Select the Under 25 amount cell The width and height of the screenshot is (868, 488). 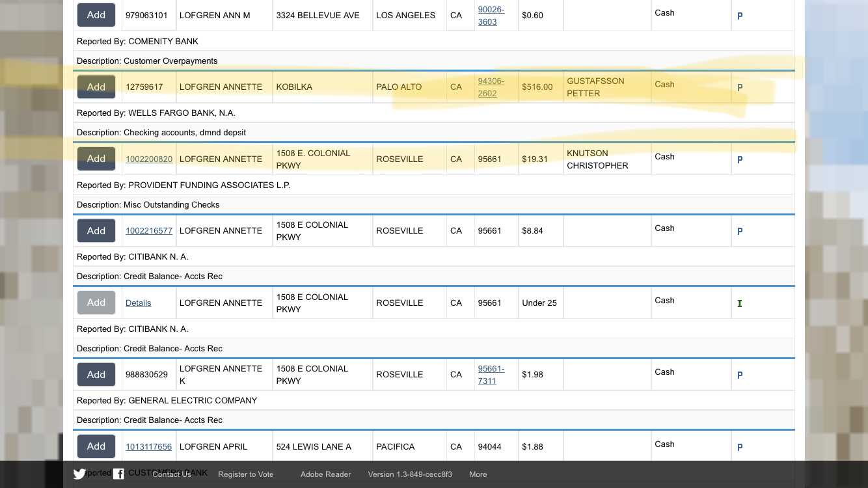click(539, 303)
